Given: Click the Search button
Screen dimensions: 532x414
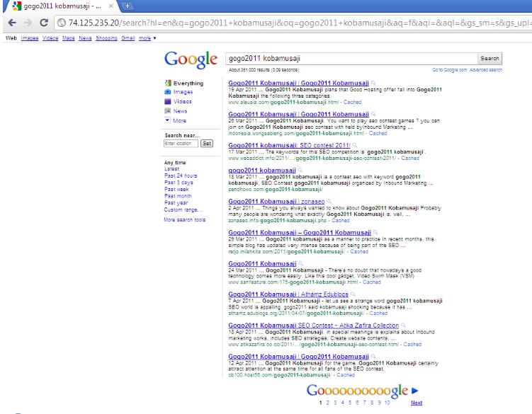Looking at the screenshot, I should point(489,58).
